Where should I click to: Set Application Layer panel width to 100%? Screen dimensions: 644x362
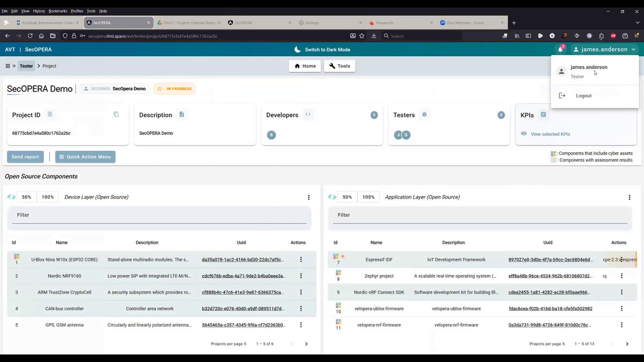click(x=368, y=197)
